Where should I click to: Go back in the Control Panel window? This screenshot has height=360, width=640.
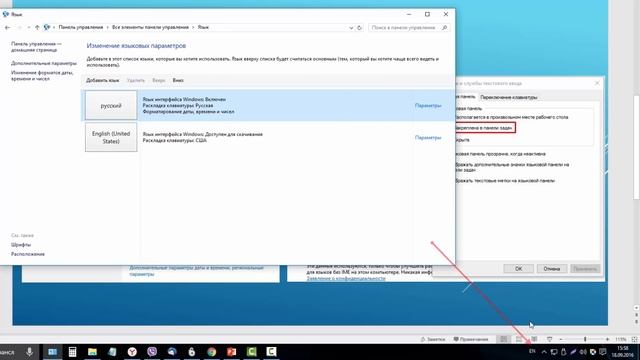[7, 27]
